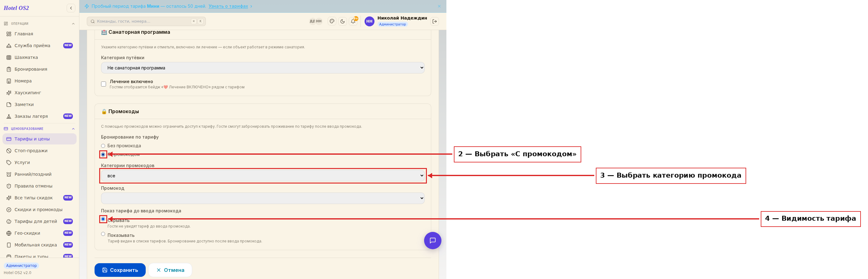This screenshot has height=279, width=868.
Task: Toggle dark mode with the moon icon
Action: click(x=342, y=21)
